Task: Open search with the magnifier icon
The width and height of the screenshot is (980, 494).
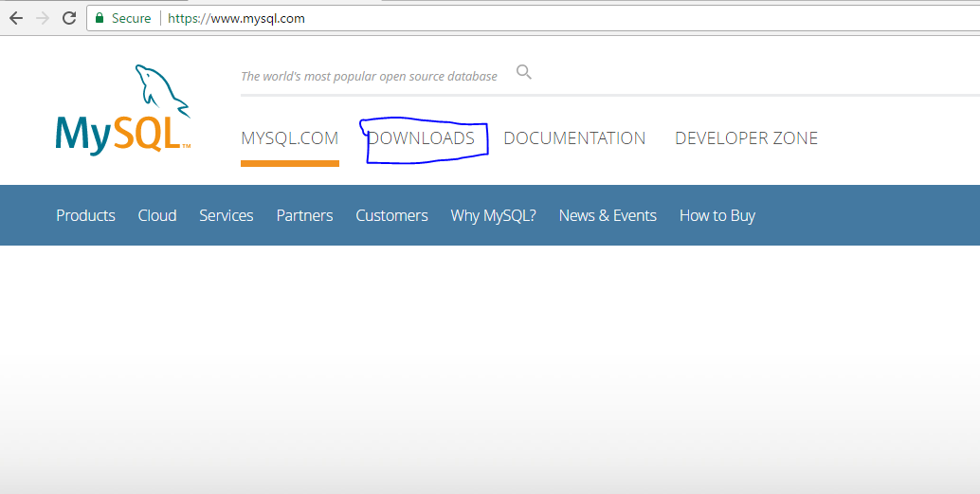Action: tap(524, 73)
